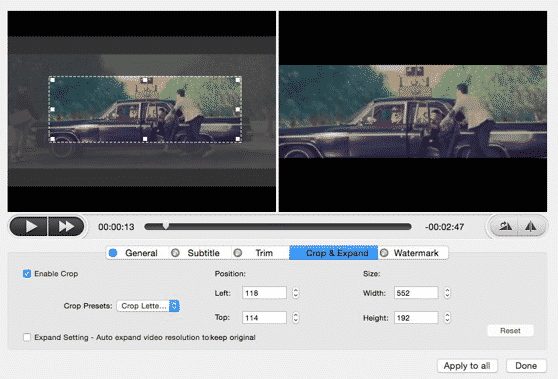Select the left-middle crop handle
Viewport: 558px width, 379px height.
point(52,109)
